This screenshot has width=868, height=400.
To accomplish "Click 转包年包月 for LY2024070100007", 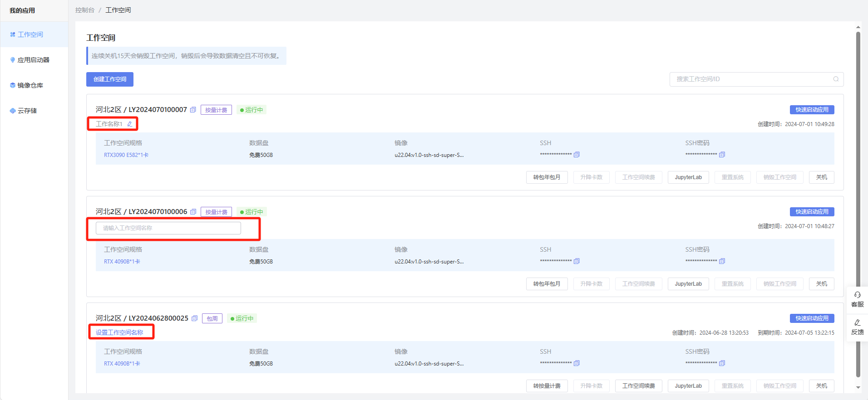I will [547, 177].
